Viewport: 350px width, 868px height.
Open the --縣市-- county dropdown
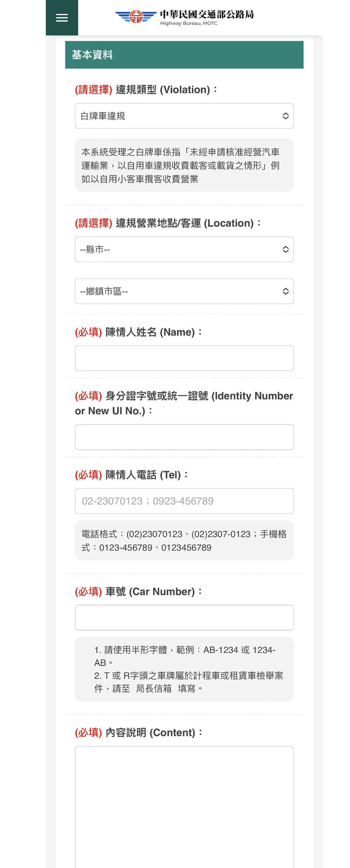184,249
